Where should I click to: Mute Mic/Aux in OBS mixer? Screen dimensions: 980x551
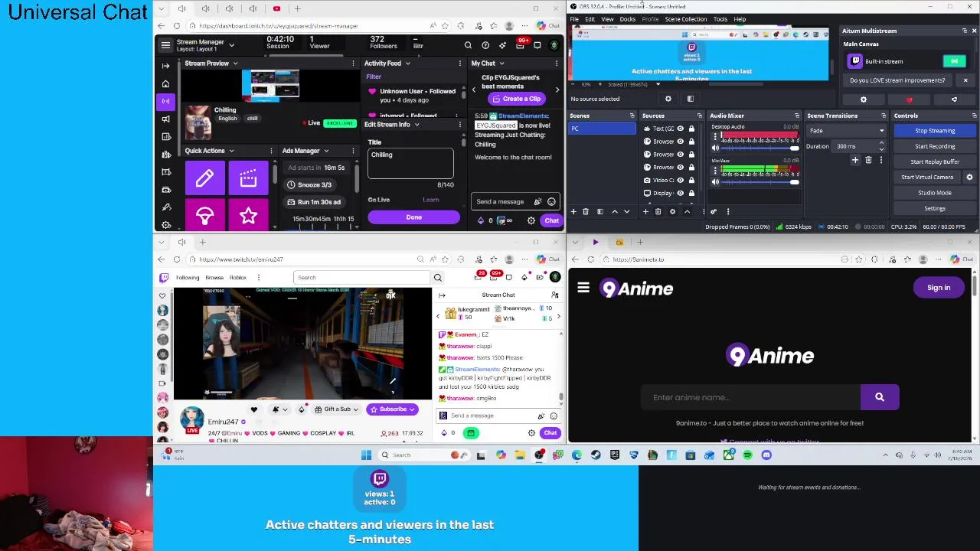point(716,181)
